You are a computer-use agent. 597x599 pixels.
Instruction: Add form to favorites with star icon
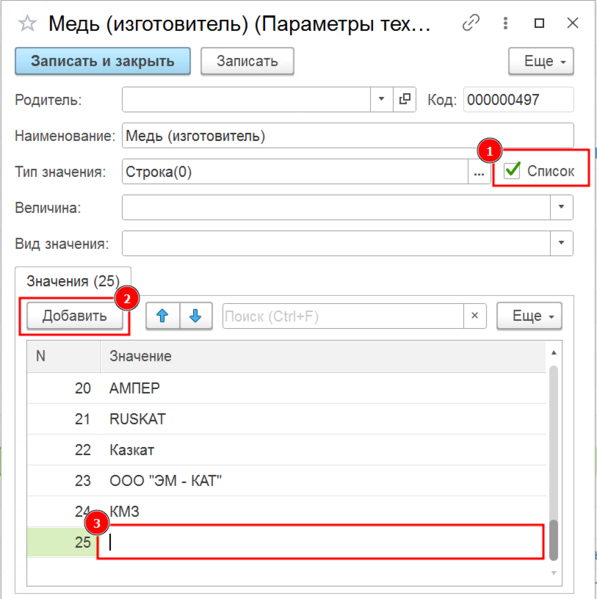click(x=28, y=24)
